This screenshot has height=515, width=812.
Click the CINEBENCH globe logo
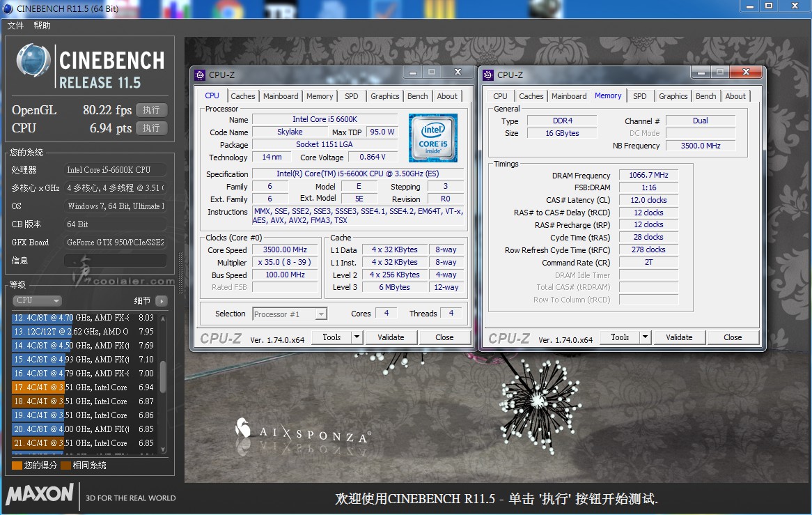[x=33, y=61]
